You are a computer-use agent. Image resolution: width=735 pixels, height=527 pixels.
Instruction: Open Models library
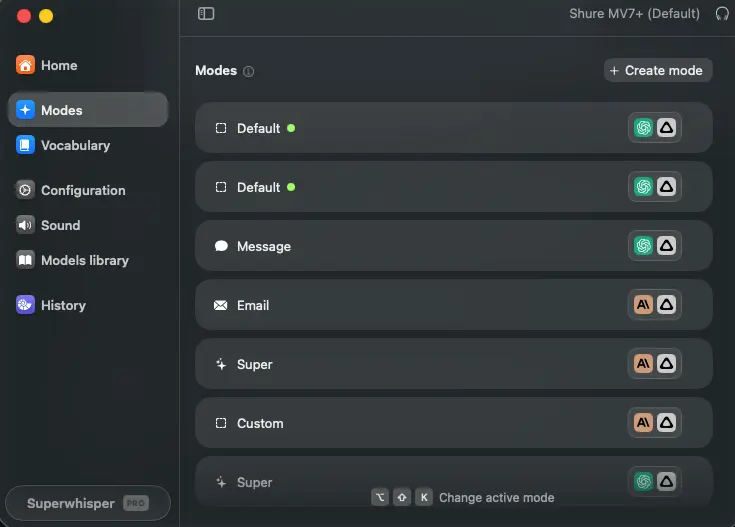(88, 260)
